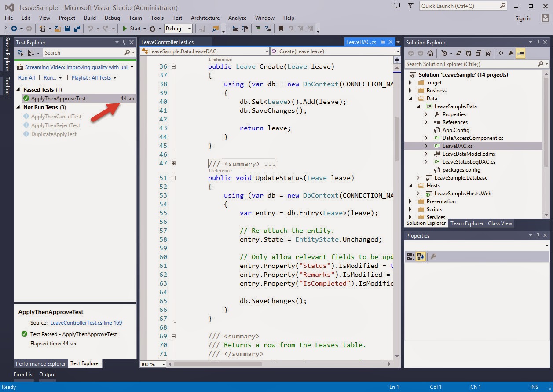
Task: Click Collapse All in Solution Explorer
Action: pyautogui.click(x=478, y=53)
